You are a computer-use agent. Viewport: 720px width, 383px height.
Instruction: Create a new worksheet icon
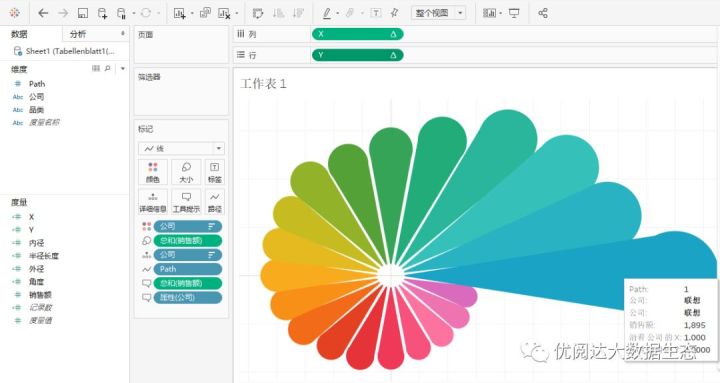[180, 13]
